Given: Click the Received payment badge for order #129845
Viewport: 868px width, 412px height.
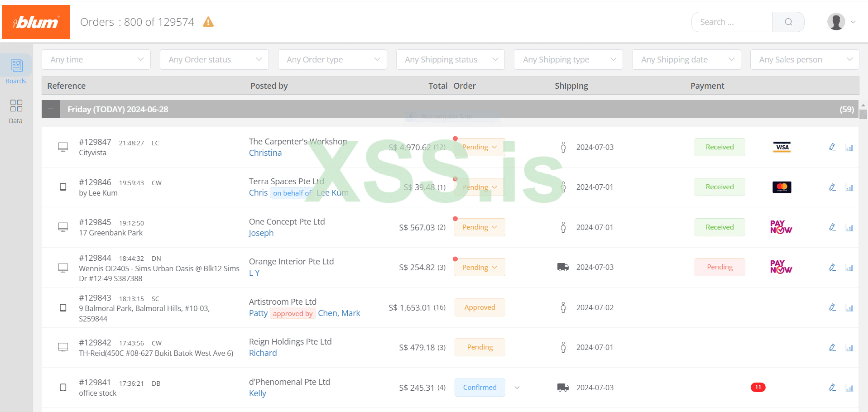Looking at the screenshot, I should (x=719, y=227).
